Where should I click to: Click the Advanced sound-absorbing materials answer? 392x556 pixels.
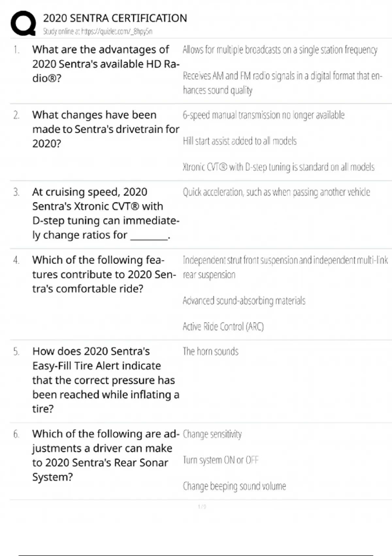pos(244,301)
